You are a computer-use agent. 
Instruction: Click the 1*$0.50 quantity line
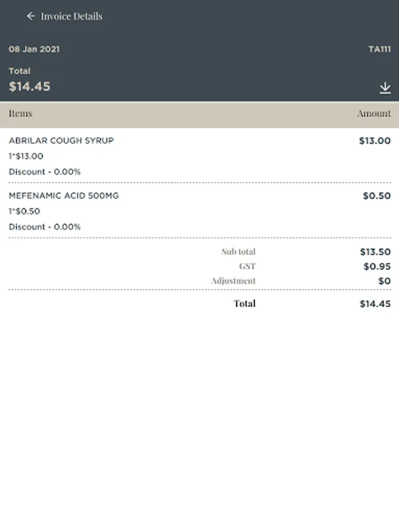tap(24, 211)
